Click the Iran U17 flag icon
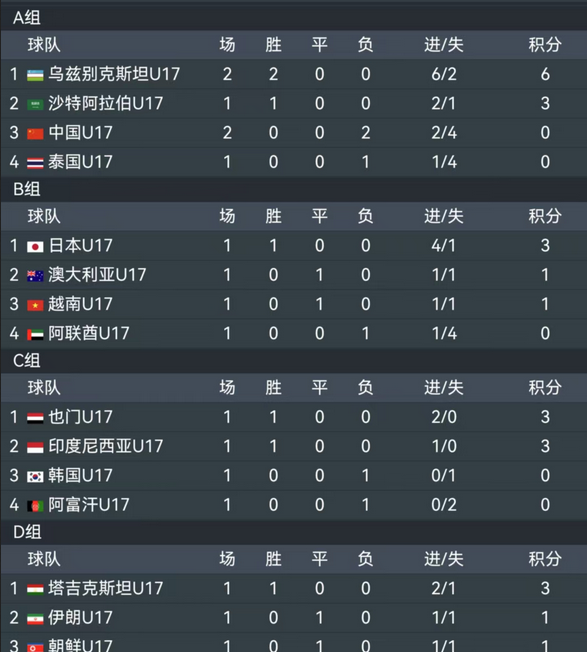The height and width of the screenshot is (652, 587). (35, 619)
